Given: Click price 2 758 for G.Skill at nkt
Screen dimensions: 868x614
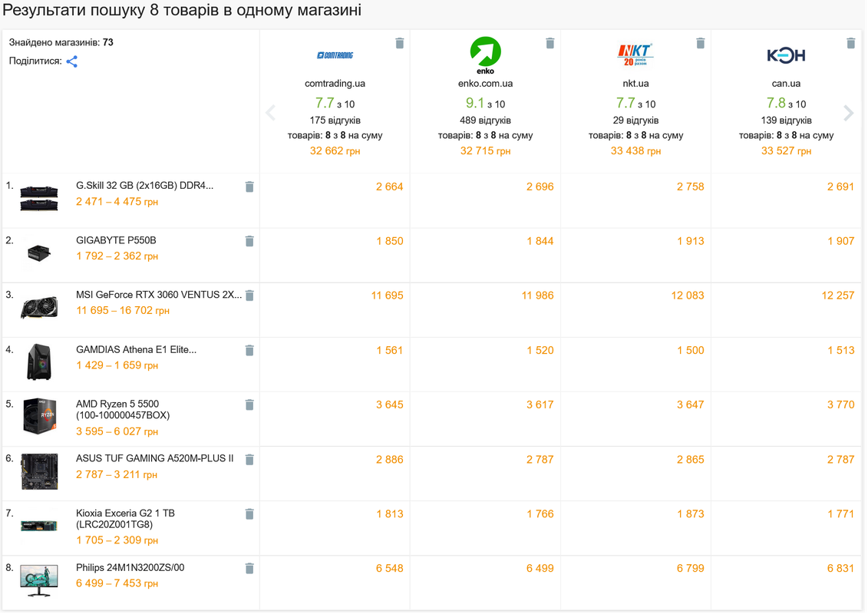Looking at the screenshot, I should [691, 187].
